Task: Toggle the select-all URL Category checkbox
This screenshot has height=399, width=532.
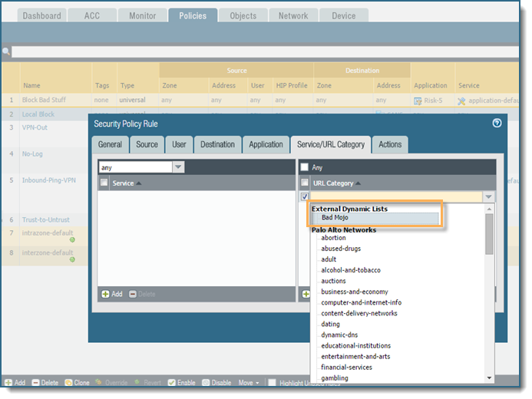Action: coord(305,183)
